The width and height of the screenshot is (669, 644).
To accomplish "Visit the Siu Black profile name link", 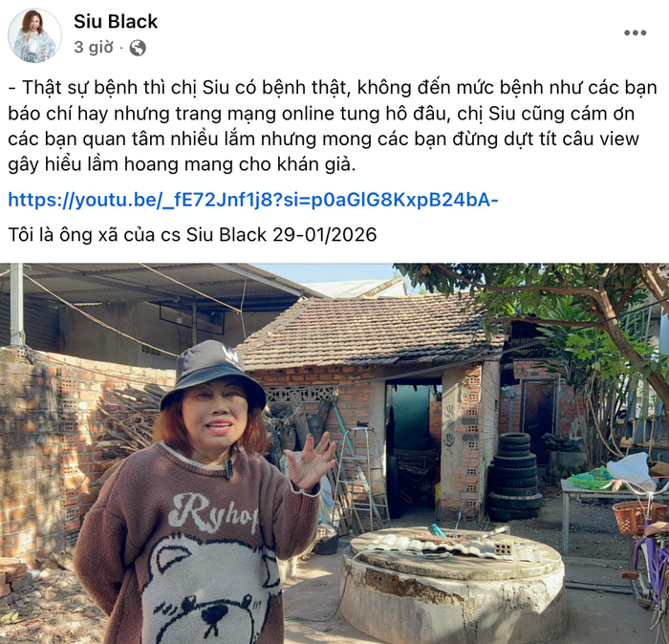I will click(x=116, y=21).
